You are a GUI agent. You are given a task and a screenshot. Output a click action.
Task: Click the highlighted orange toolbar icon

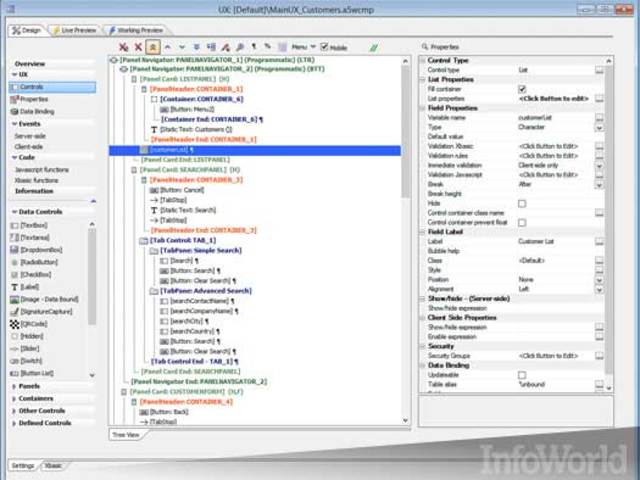tap(153, 47)
